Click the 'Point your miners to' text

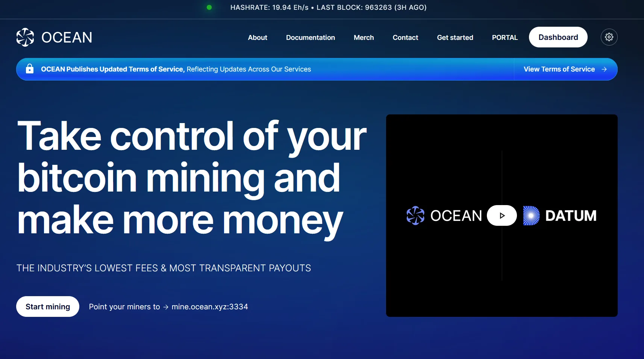point(124,307)
